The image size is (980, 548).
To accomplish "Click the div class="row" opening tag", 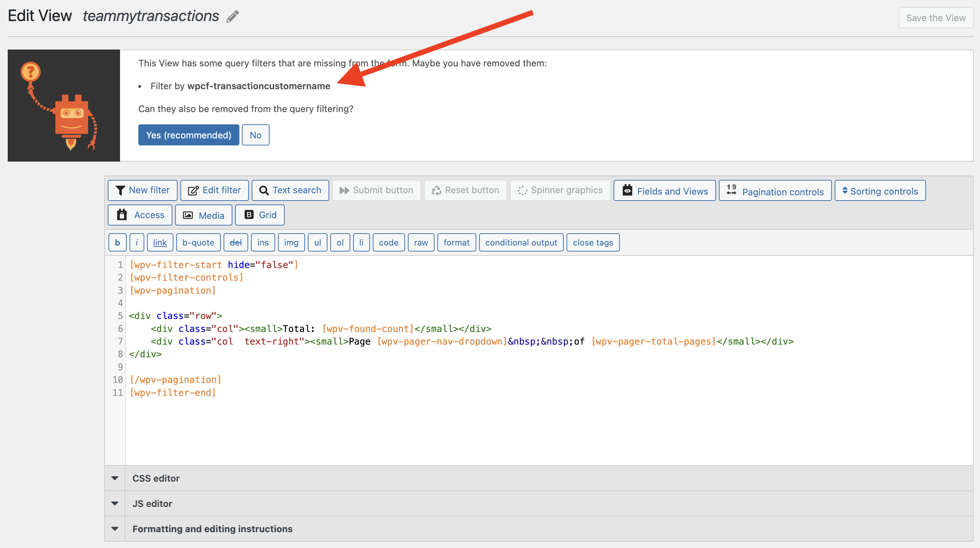I will tap(176, 316).
